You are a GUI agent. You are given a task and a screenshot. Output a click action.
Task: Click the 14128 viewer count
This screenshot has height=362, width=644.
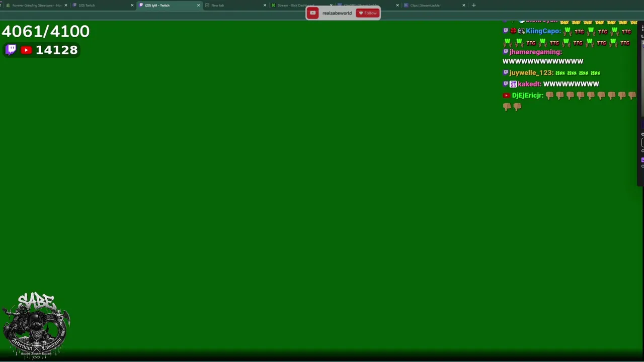[x=56, y=50]
